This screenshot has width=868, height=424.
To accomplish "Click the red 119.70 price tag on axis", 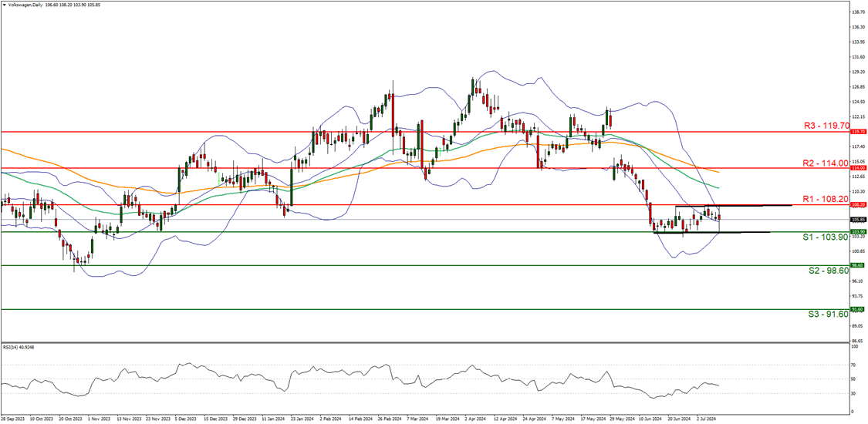I will (x=856, y=132).
